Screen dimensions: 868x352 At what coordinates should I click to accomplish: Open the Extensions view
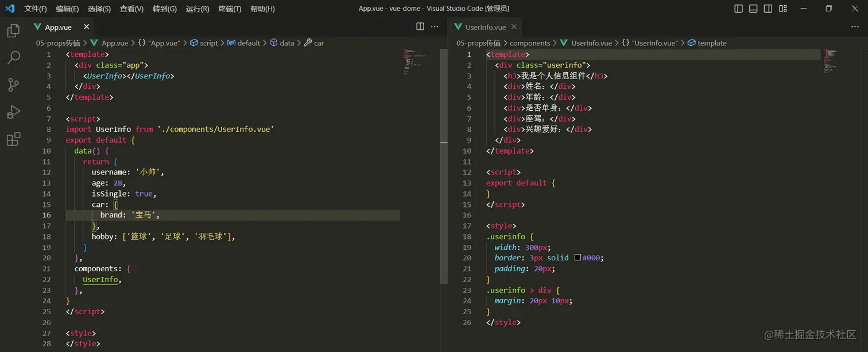[x=13, y=139]
